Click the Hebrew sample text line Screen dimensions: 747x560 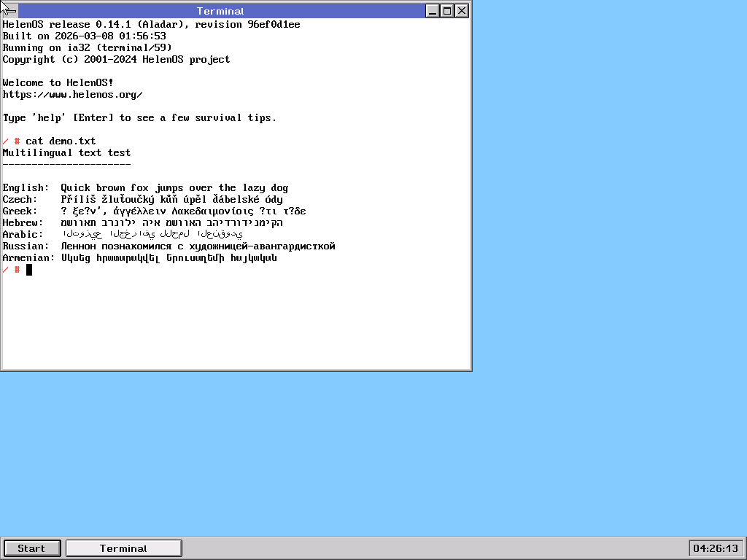coord(171,223)
